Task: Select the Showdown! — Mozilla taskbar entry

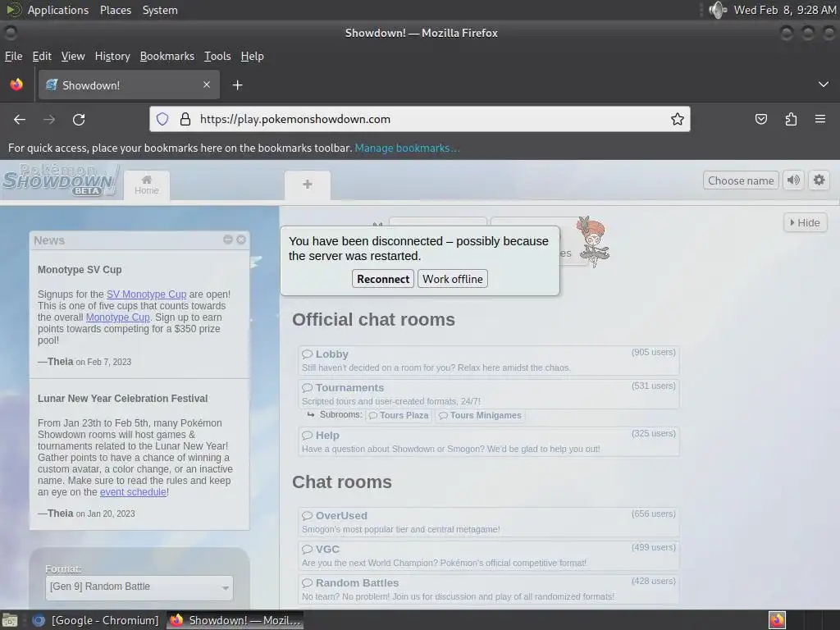Action: (235, 620)
